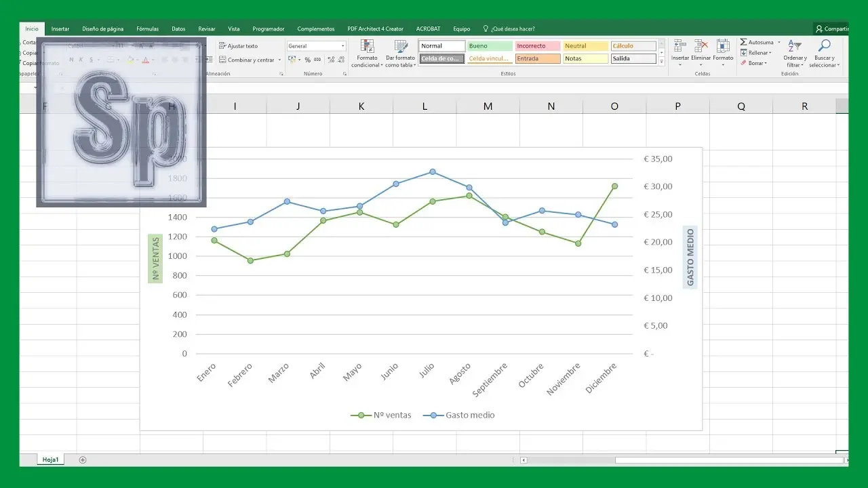Image resolution: width=868 pixels, height=488 pixels.
Task: Click the Borrar eraser icon
Action: click(743, 62)
